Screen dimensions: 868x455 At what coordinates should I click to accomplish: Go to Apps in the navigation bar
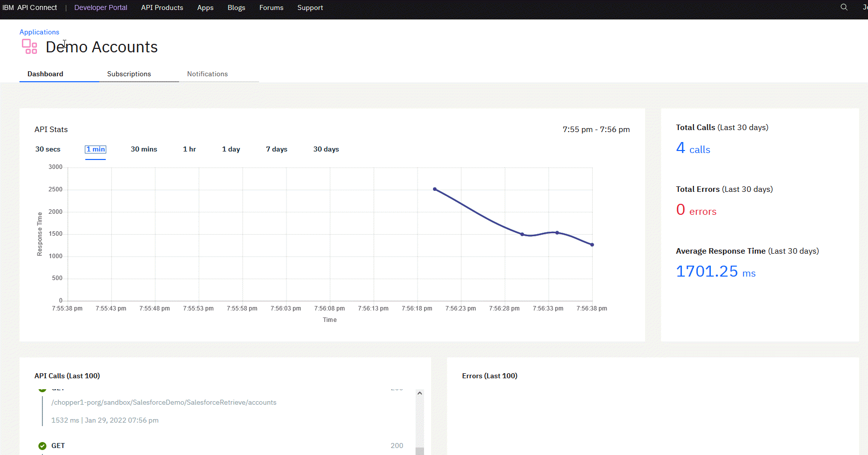(x=205, y=7)
